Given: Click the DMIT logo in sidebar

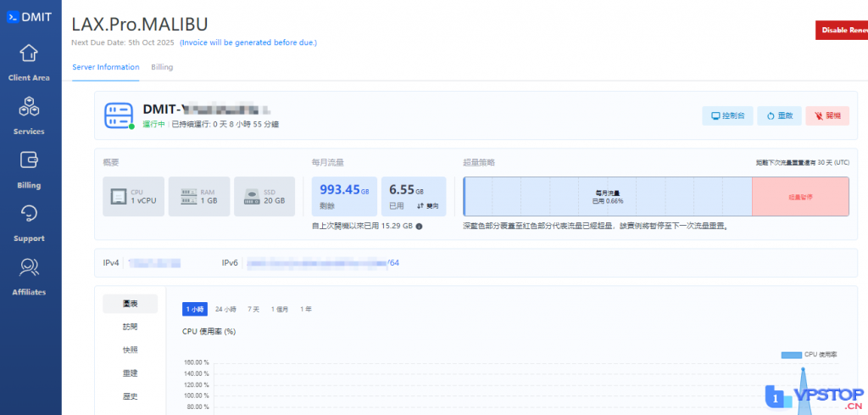Looking at the screenshot, I should pyautogui.click(x=29, y=17).
